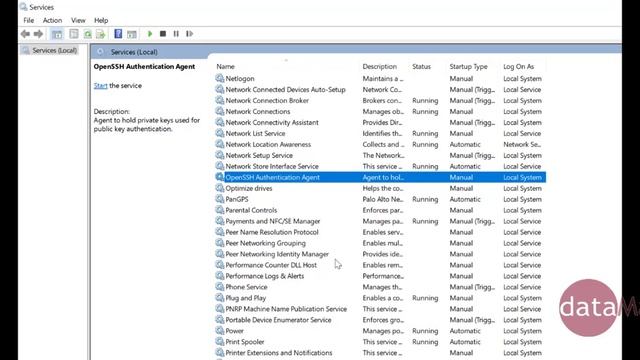640x360 pixels.
Task: Click the Start the service link
Action: click(x=100, y=86)
